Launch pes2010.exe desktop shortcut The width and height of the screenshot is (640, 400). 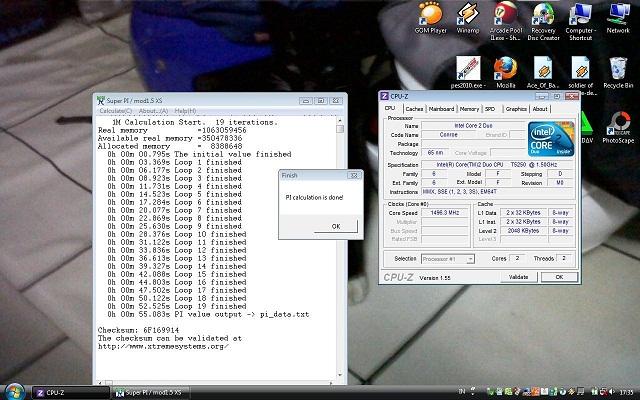468,73
